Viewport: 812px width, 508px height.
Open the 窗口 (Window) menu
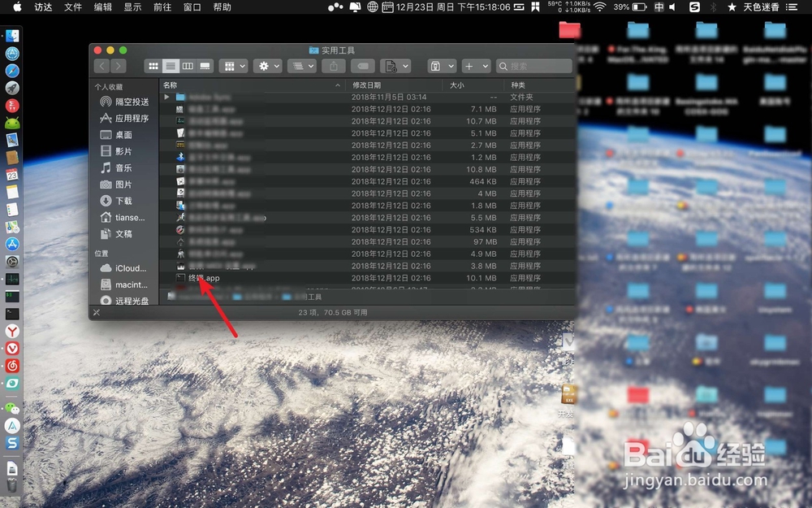click(192, 7)
